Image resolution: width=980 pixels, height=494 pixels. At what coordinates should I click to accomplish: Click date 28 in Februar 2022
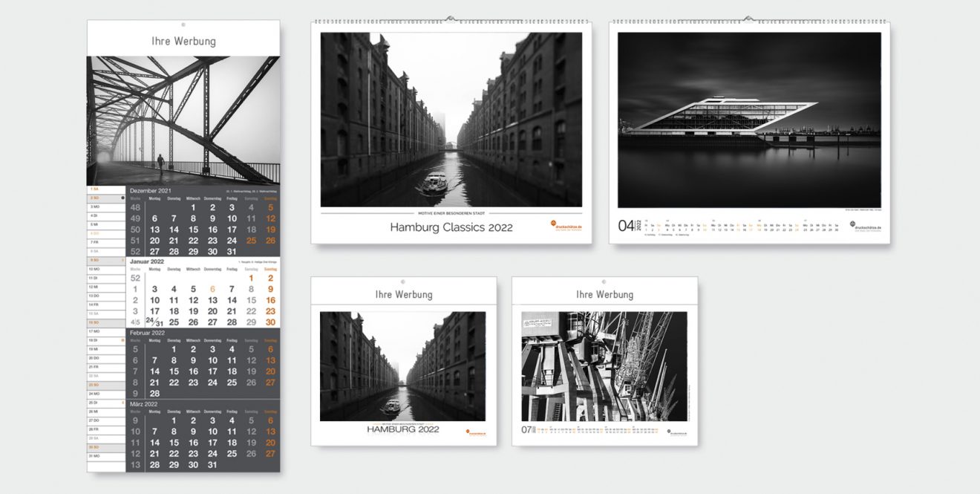point(154,394)
